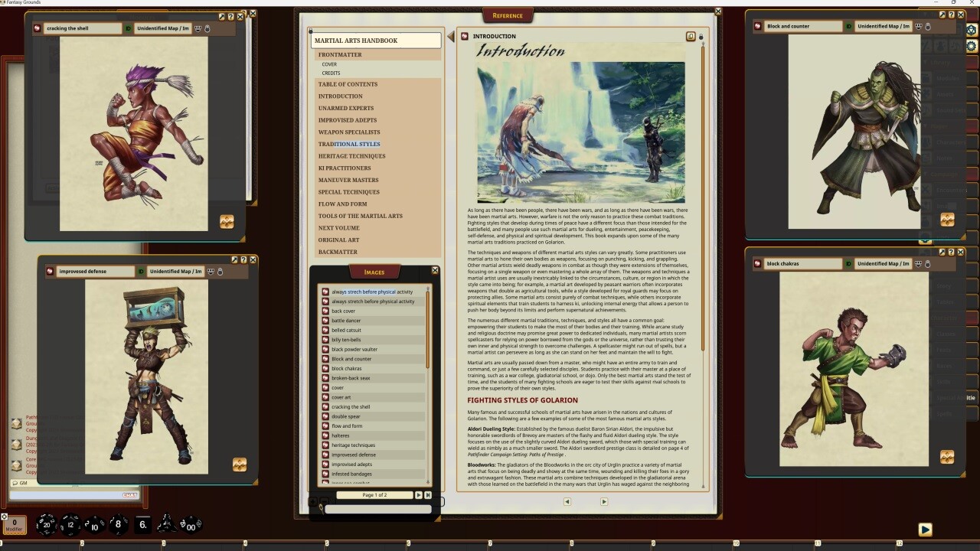
Task: Toggle the ID button on 'cracking the shell' window
Action: (x=128, y=29)
